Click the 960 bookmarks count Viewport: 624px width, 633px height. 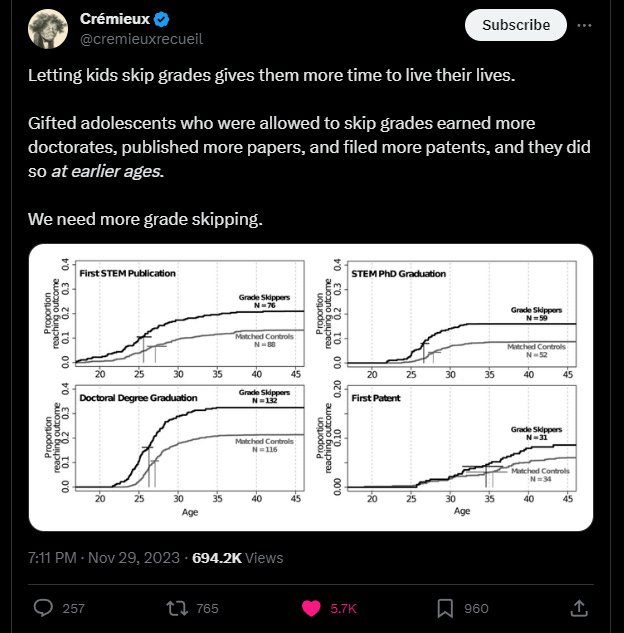tap(476, 608)
